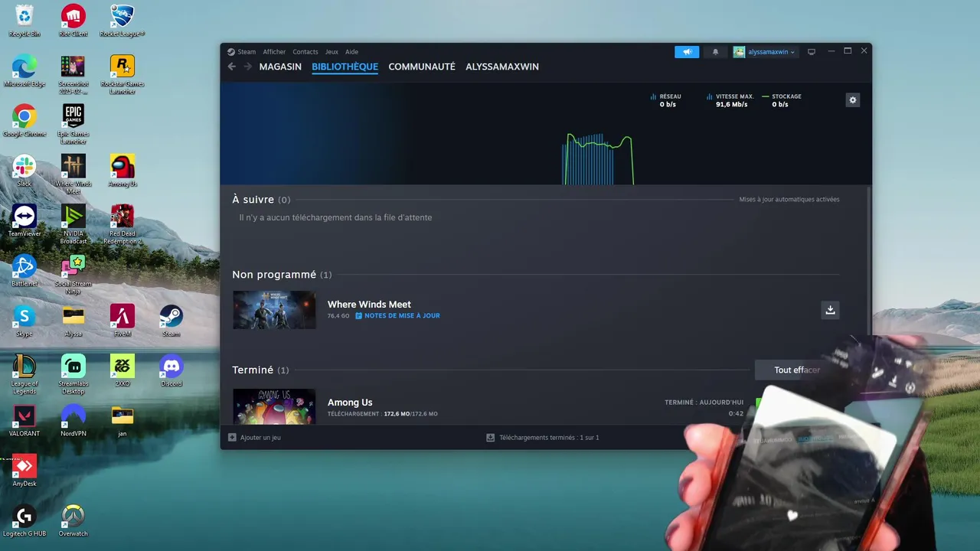Open the Recycle Bin desktop icon
Image resolution: width=980 pixels, height=551 pixels.
tap(24, 20)
